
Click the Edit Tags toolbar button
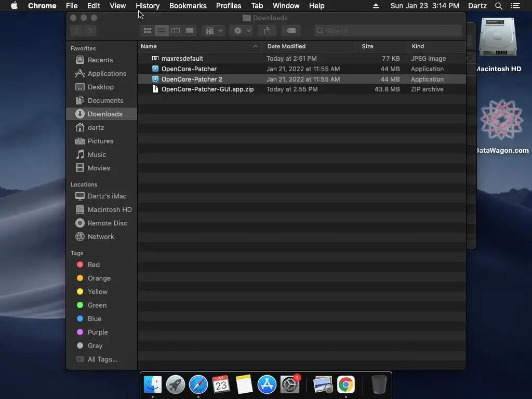click(x=291, y=31)
